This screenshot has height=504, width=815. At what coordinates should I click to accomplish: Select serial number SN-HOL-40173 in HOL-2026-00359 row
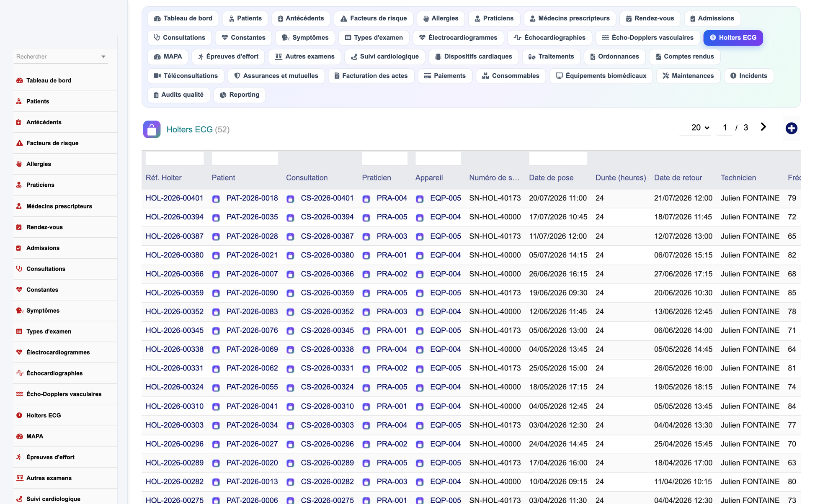coord(495,293)
